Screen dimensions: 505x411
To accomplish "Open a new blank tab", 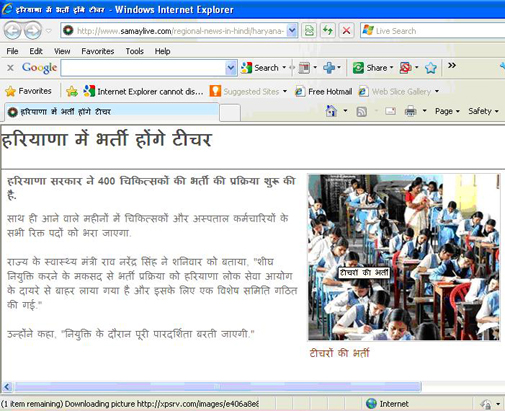I will point(230,113).
